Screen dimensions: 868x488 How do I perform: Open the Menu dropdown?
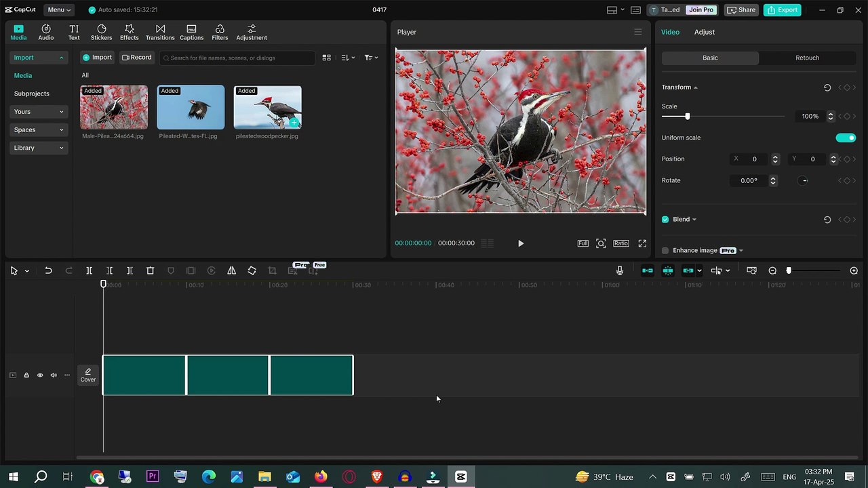pos(59,9)
